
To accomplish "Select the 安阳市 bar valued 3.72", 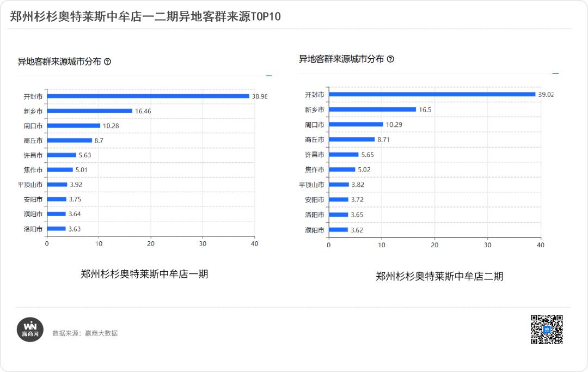I will pyautogui.click(x=338, y=199).
